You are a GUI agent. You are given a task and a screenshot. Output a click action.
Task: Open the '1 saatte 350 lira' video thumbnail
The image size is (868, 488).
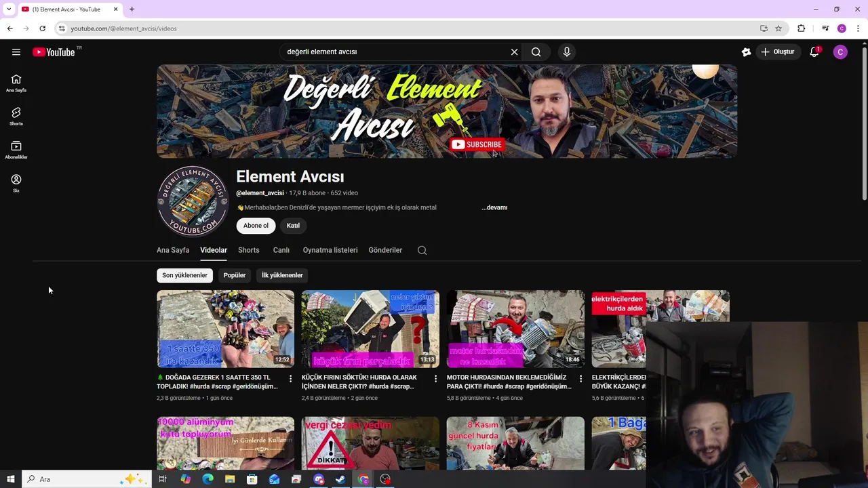click(x=226, y=329)
